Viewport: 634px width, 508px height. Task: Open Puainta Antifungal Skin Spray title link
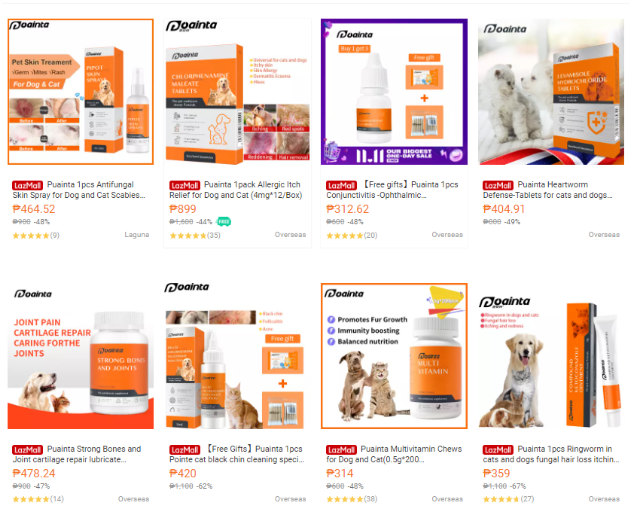point(79,190)
